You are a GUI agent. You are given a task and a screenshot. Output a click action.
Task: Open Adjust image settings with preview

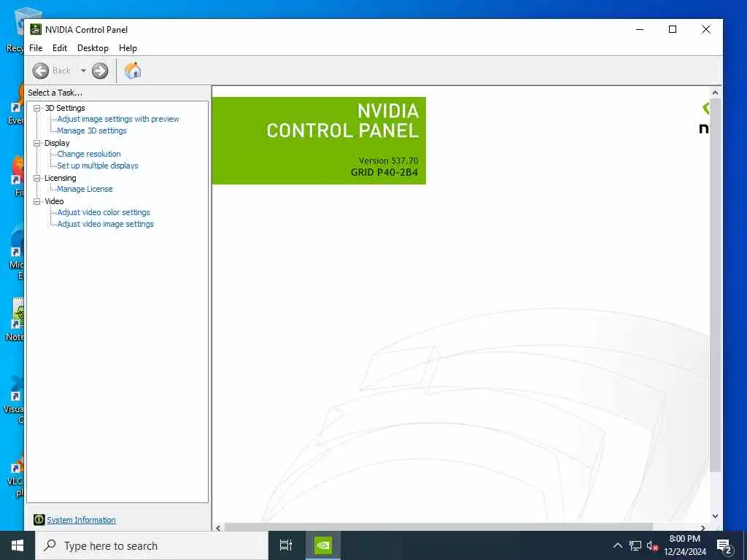coord(118,119)
